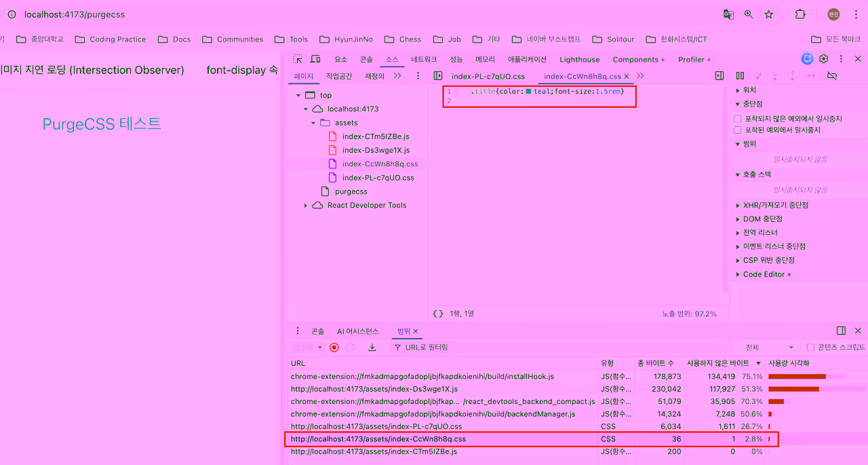Select index-Ds3wge1X.js in file tree

(x=376, y=150)
